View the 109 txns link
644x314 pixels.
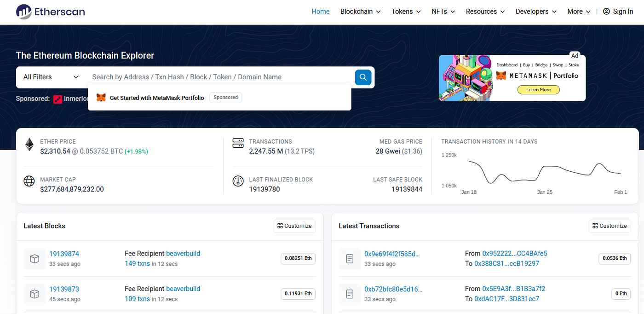pyautogui.click(x=137, y=299)
